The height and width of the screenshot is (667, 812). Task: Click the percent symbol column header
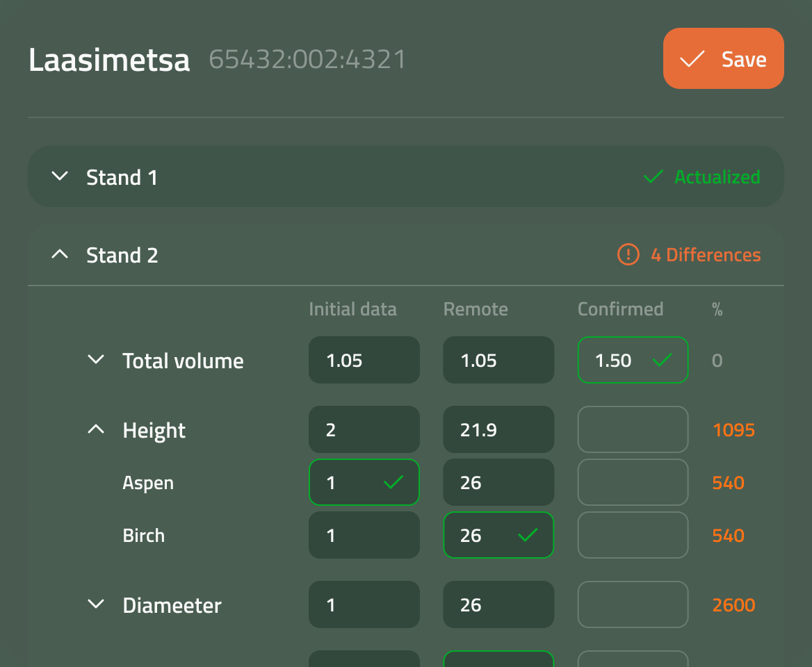tap(717, 309)
